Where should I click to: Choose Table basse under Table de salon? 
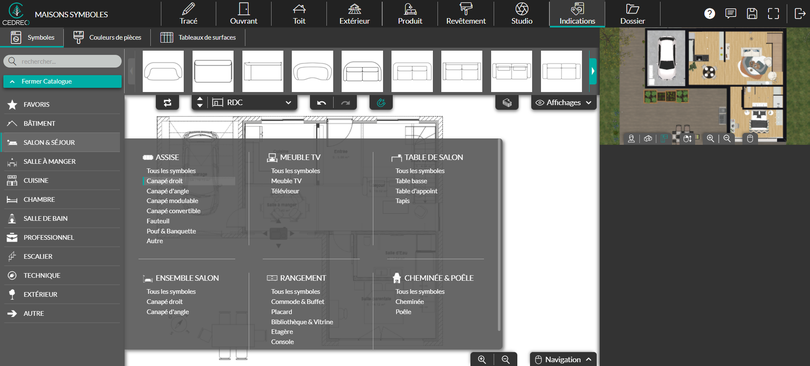pyautogui.click(x=411, y=181)
